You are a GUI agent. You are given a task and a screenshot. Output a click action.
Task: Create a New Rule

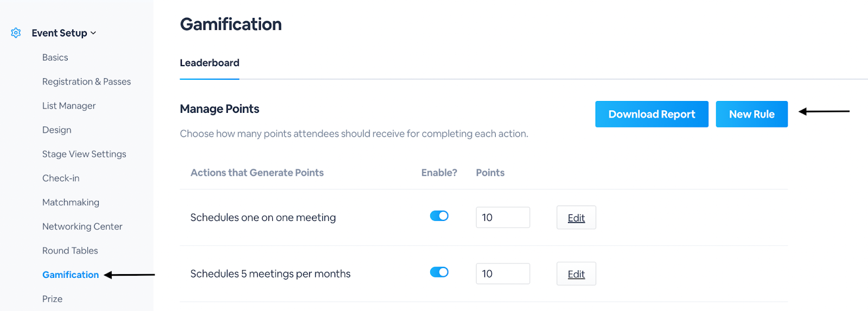point(751,114)
